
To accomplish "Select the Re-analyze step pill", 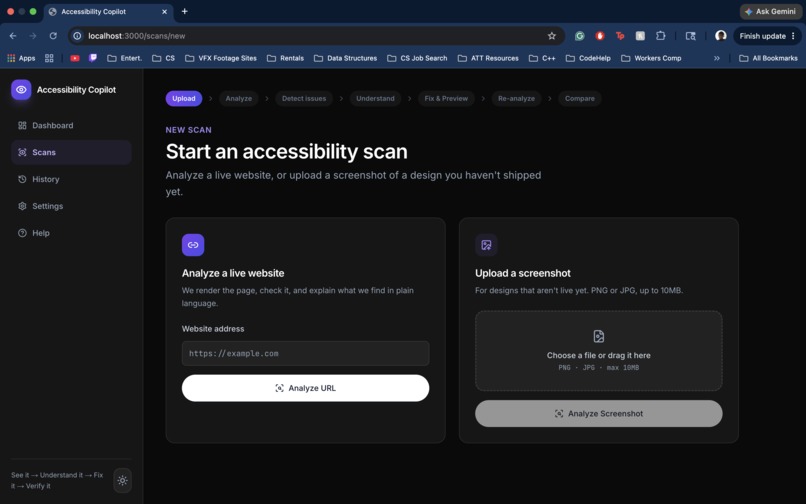I will 516,98.
